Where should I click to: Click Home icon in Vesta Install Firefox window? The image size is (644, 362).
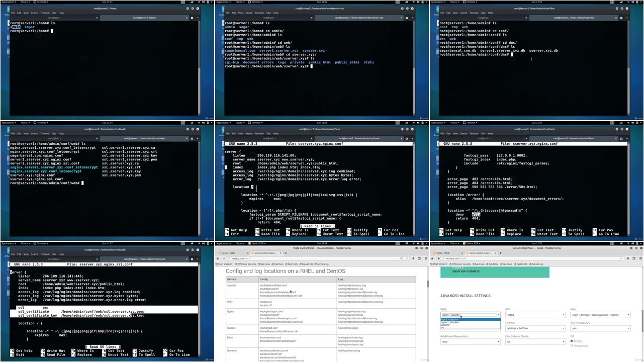pyautogui.click(x=432, y=258)
